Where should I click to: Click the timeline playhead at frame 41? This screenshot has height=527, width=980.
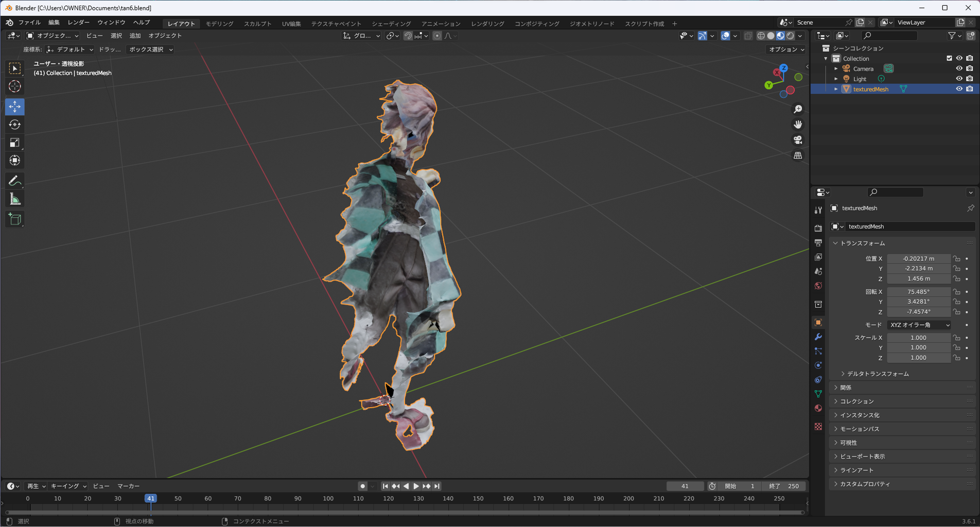(150, 498)
